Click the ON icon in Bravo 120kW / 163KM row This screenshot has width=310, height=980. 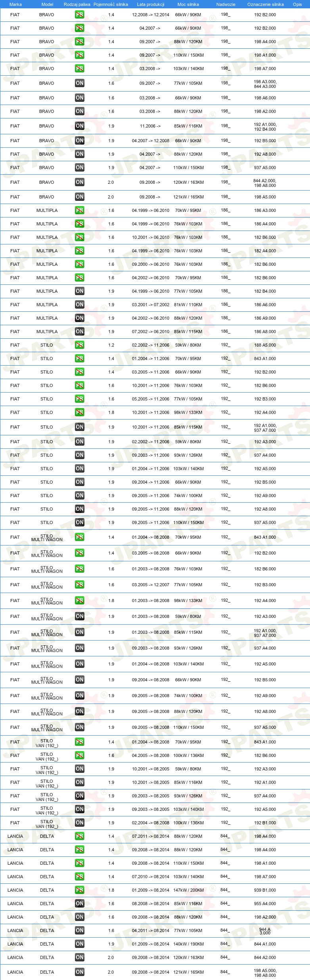(x=79, y=182)
